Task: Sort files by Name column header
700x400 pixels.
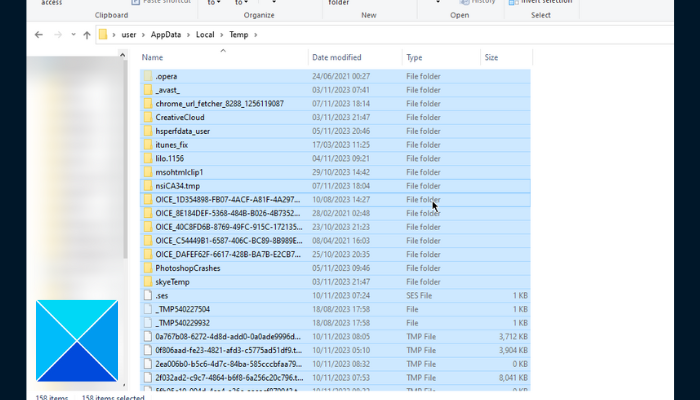Action: pyautogui.click(x=152, y=58)
